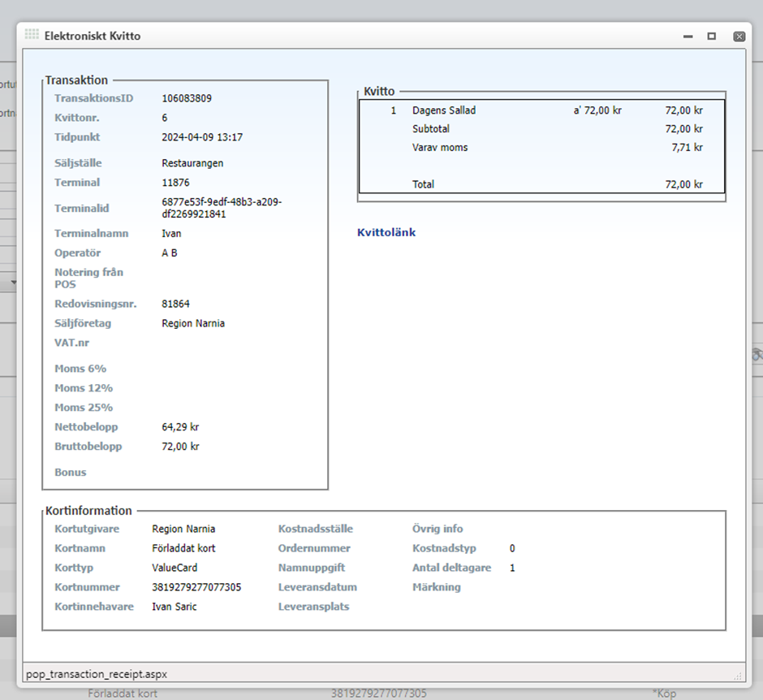This screenshot has height=700, width=763.
Task: Click Förladdat kort row behind the popup
Action: [x=123, y=694]
